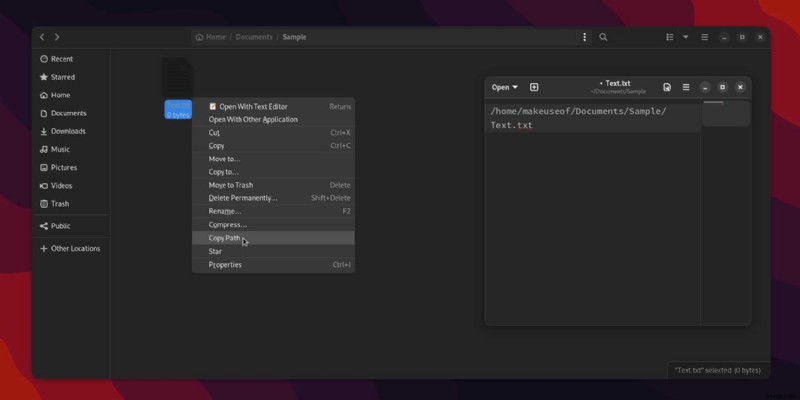Screen dimensions: 800x400
Task: Open Other Locations in the sidebar
Action: (x=71, y=248)
